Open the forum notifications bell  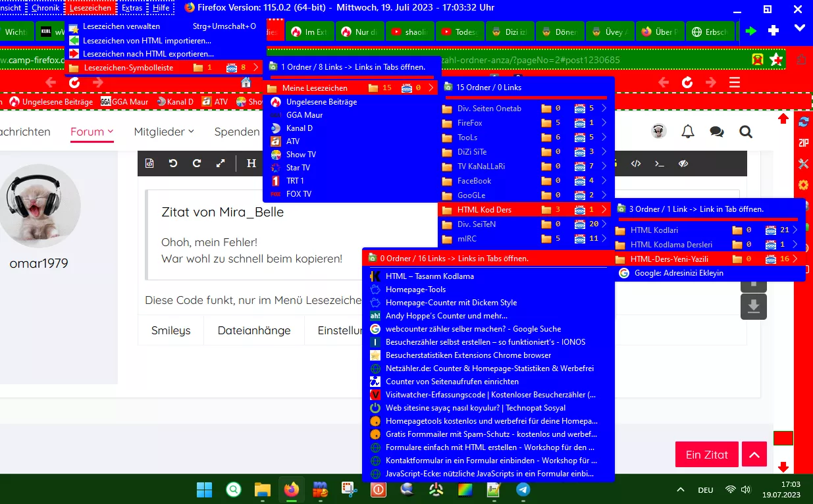tap(688, 132)
